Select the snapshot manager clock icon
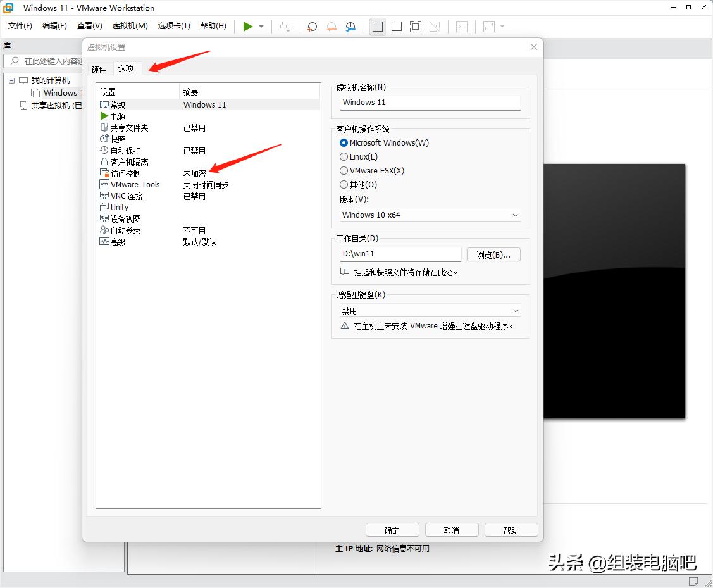This screenshot has width=713, height=588. coord(312,27)
